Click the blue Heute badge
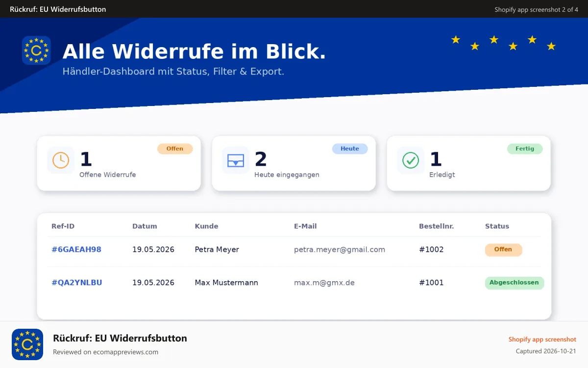Viewport: 588px width, 368px height. click(350, 149)
